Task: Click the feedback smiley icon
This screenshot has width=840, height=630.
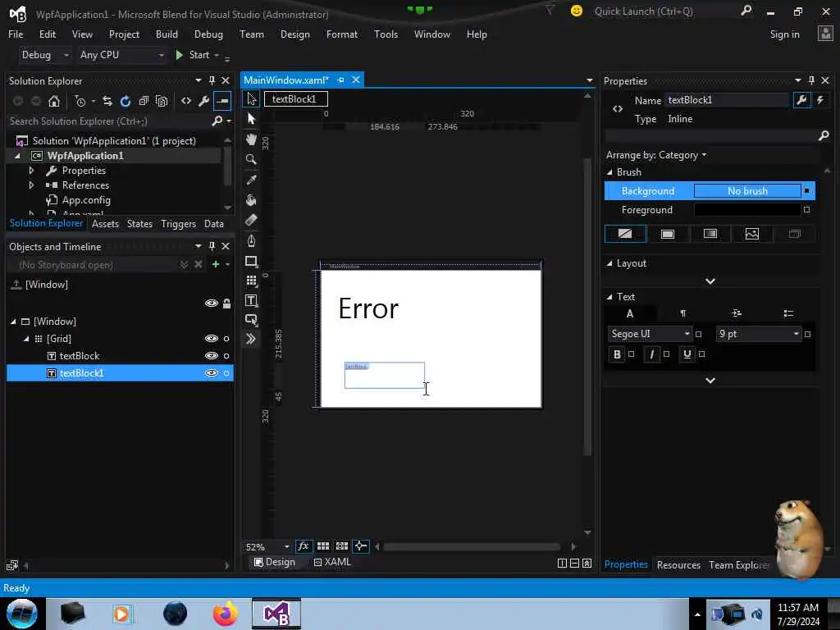Action: pyautogui.click(x=577, y=11)
